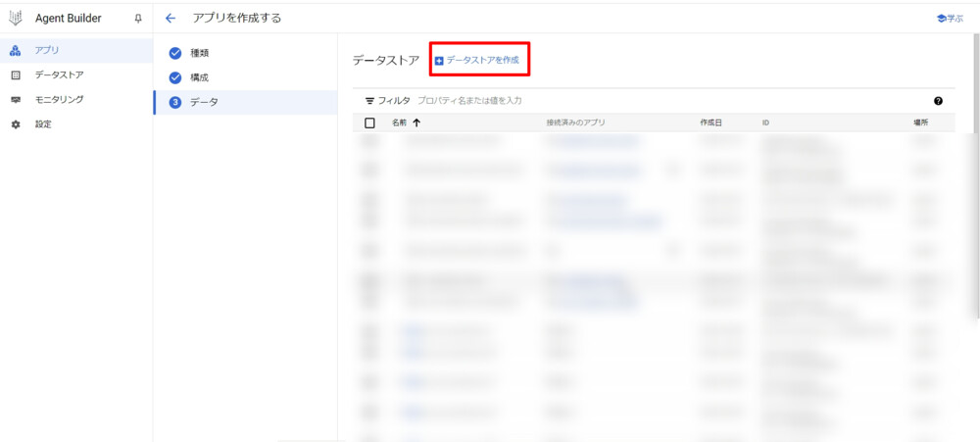The image size is (980, 442).
Task: Click 作成日 column header
Action: click(x=710, y=123)
